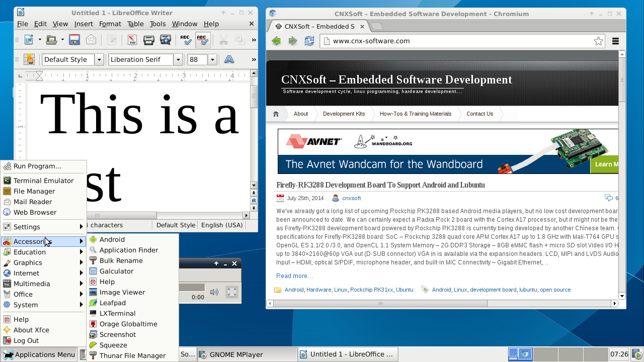Viewport: 644px width, 362px height.
Task: Toggle AutoSpellcheck in Writer toolbar
Action: 202,39
